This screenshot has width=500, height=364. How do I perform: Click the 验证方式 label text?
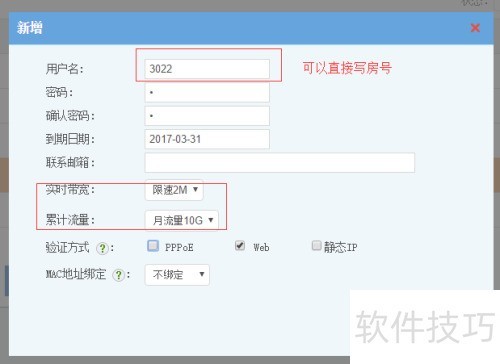click(x=68, y=248)
